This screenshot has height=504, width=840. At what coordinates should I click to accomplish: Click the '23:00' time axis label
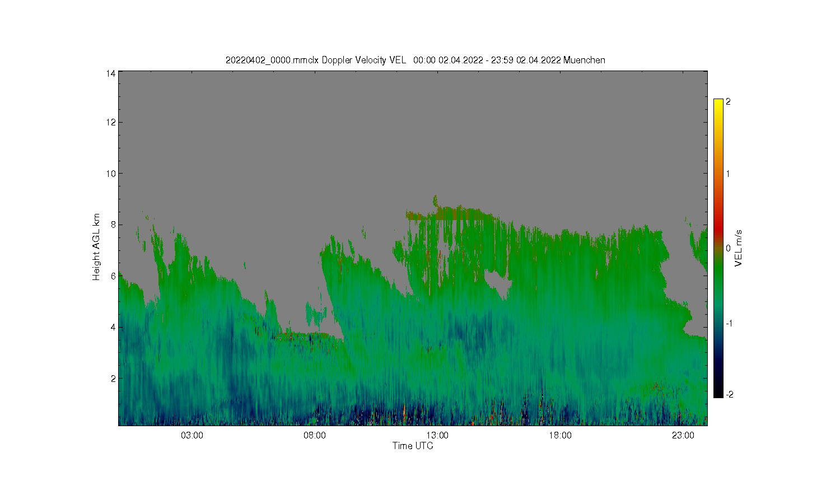(683, 436)
